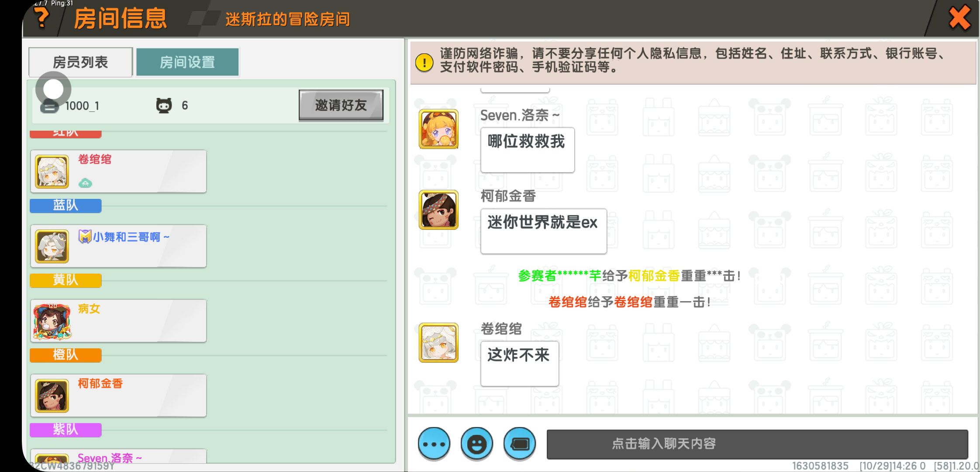Viewport: 980px width, 472px height.
Task: Click the yellow warning exclamation icon
Action: tap(424, 62)
